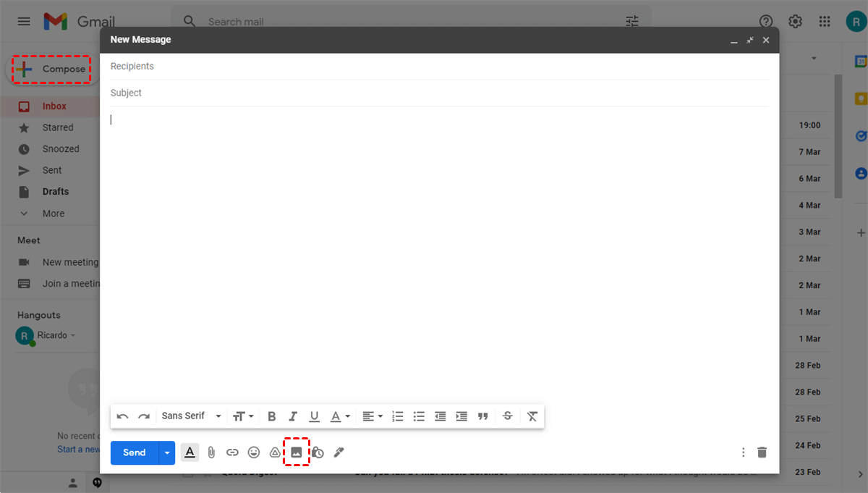Insert signature with pen icon
The image size is (868, 493).
(339, 452)
